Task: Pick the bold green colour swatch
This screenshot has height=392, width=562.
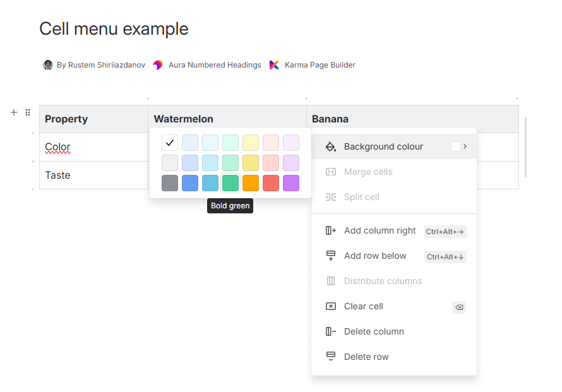Action: (x=230, y=183)
